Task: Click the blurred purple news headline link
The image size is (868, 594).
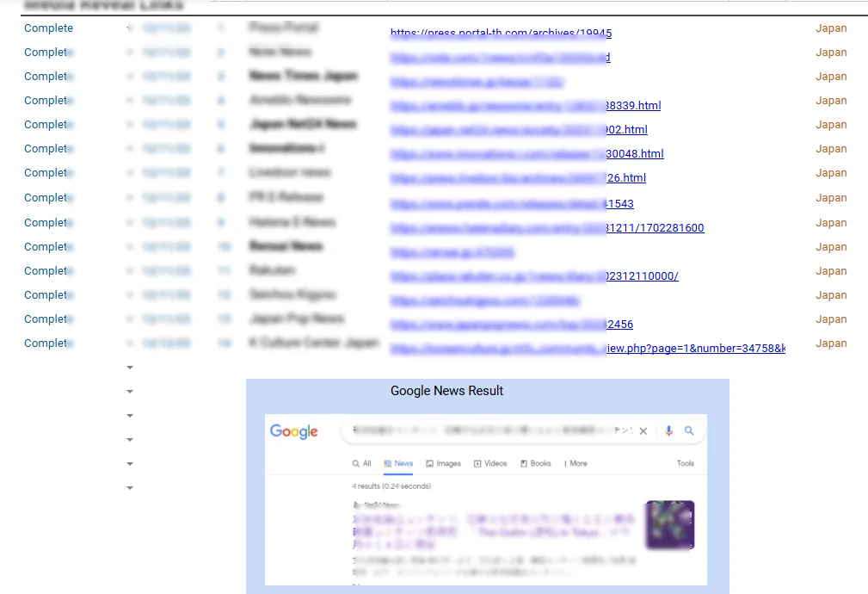Action: point(493,531)
